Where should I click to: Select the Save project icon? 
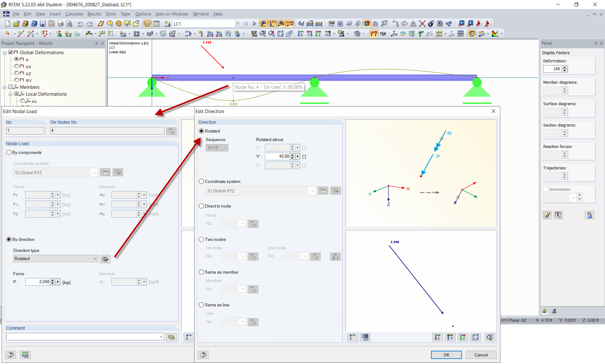43,24
